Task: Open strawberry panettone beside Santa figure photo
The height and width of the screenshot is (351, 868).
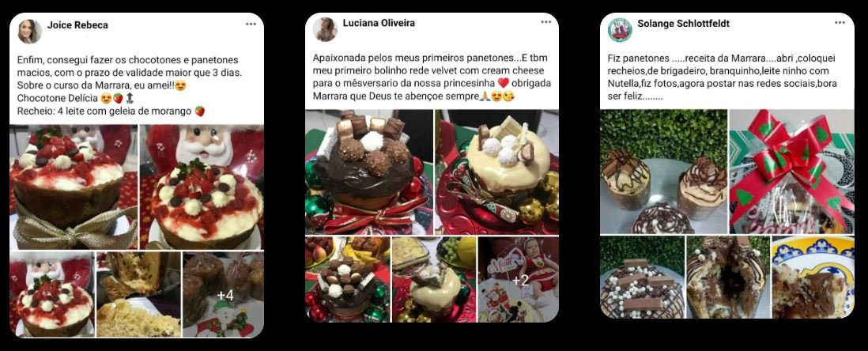Action: click(202, 187)
